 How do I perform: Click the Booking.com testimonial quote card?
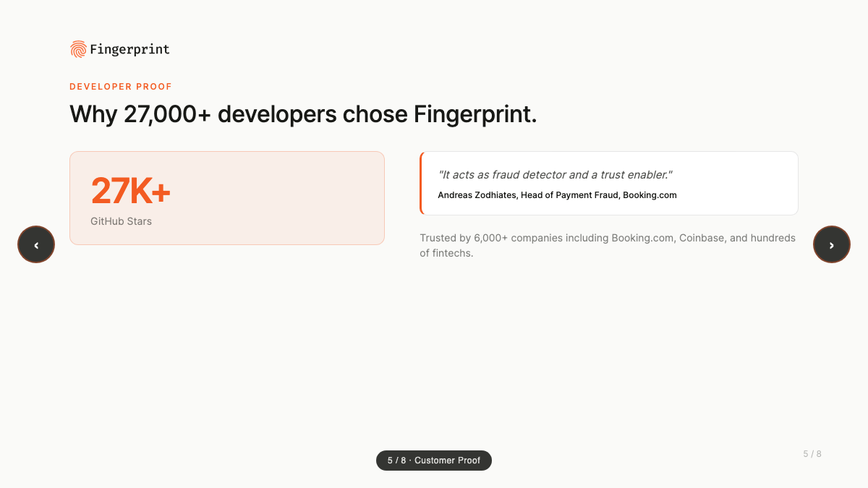(609, 183)
